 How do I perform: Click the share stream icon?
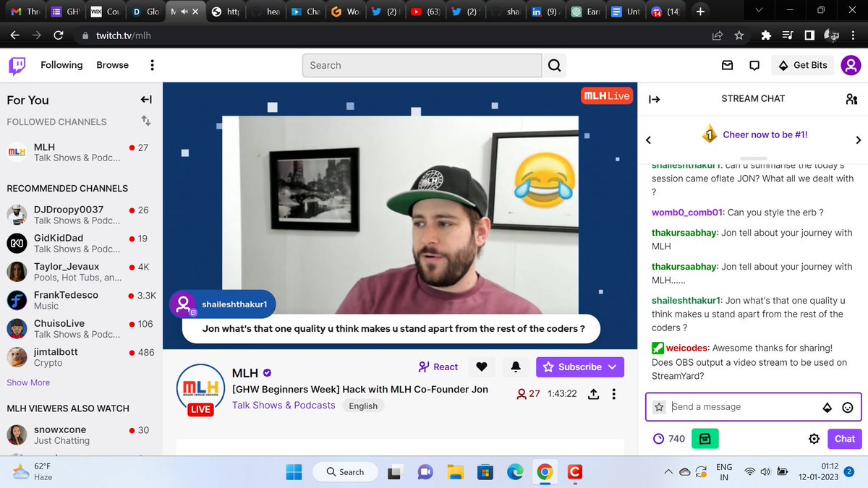pos(593,394)
